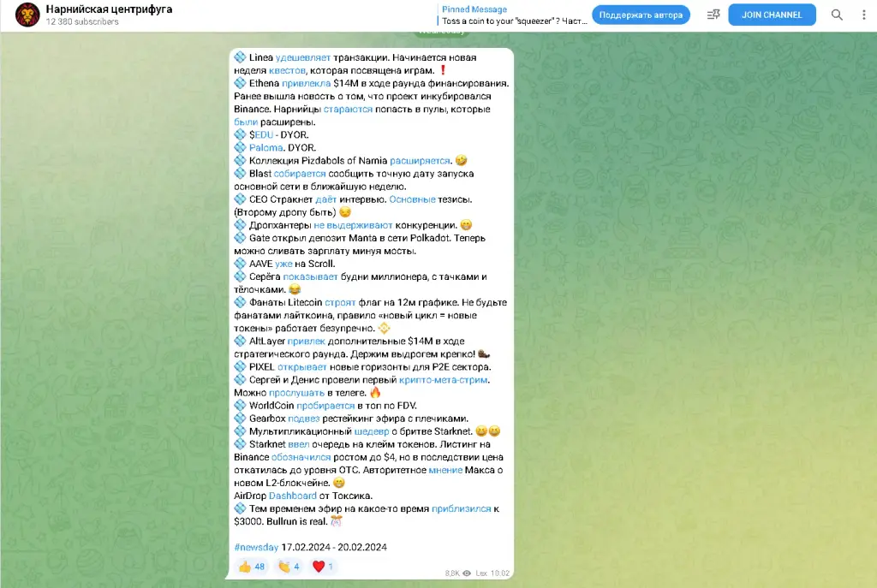Follow the мнение link from Макс

[445, 470]
